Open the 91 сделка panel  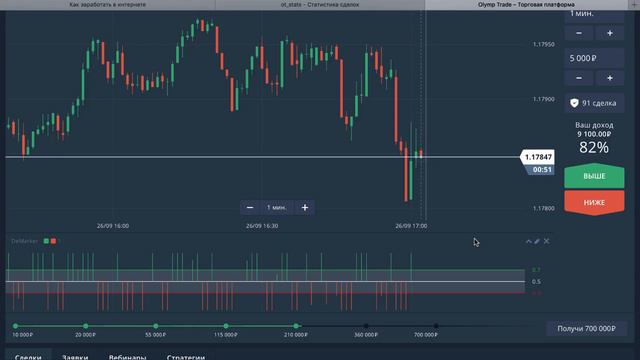coord(594,103)
